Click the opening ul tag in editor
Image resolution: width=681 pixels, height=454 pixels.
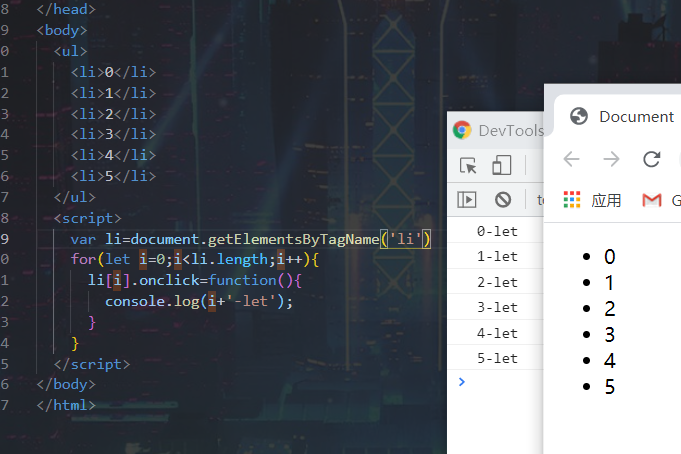tap(70, 51)
